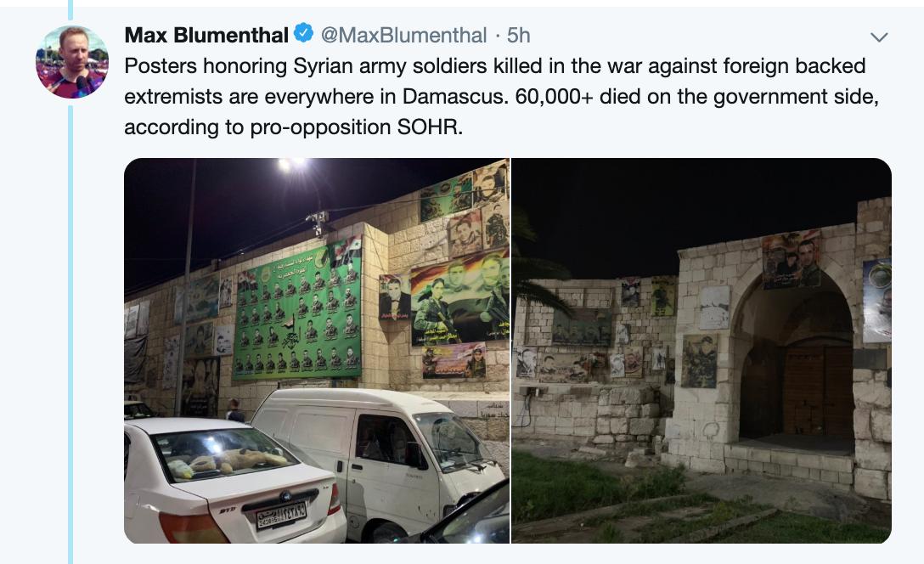
Task: View the left photo with white van
Action: click(x=317, y=351)
